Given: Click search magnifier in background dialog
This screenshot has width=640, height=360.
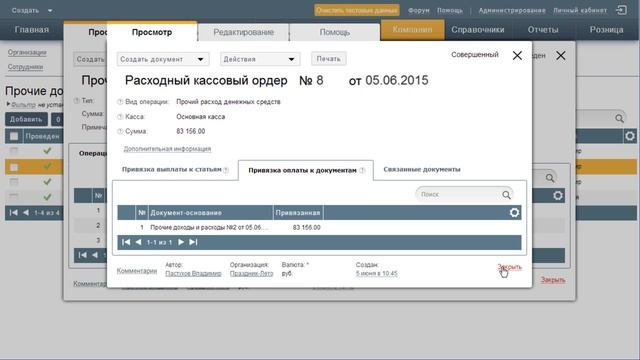Looking at the screenshot, I should coord(550,178).
